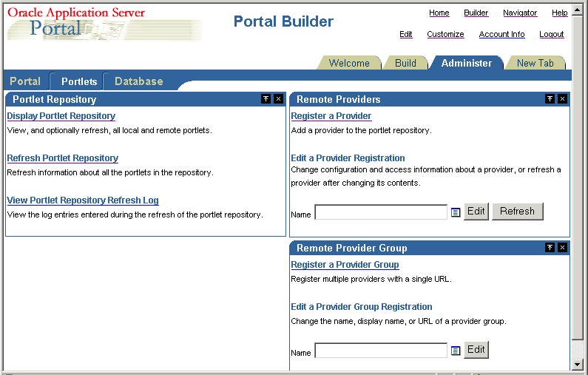Viewport: 588px width, 375px height.
Task: Open the Help link
Action: 559,13
